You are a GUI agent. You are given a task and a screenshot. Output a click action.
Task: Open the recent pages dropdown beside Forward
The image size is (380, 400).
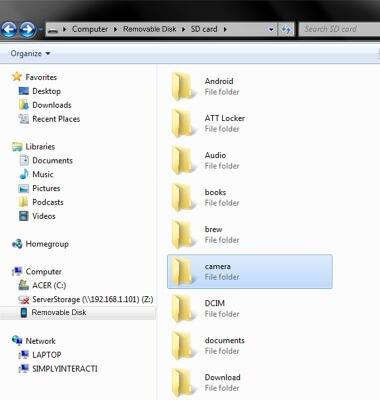(40, 30)
